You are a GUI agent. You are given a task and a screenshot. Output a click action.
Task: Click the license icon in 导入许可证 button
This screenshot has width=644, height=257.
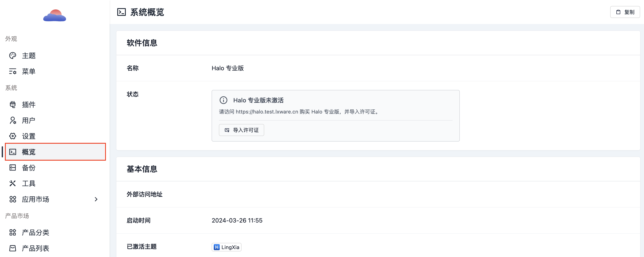pos(227,130)
